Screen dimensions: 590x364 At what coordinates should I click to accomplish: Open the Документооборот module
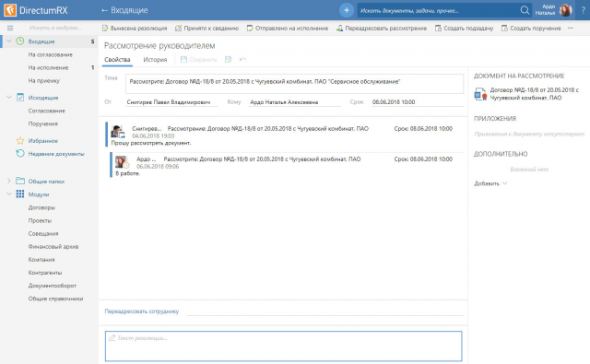53,286
